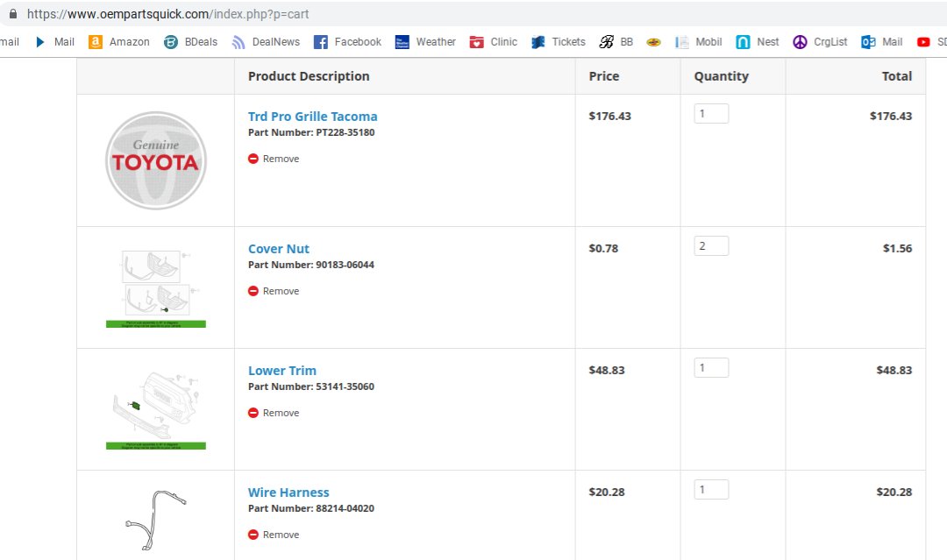Click the Genuine Toyota product thumbnail

156,160
